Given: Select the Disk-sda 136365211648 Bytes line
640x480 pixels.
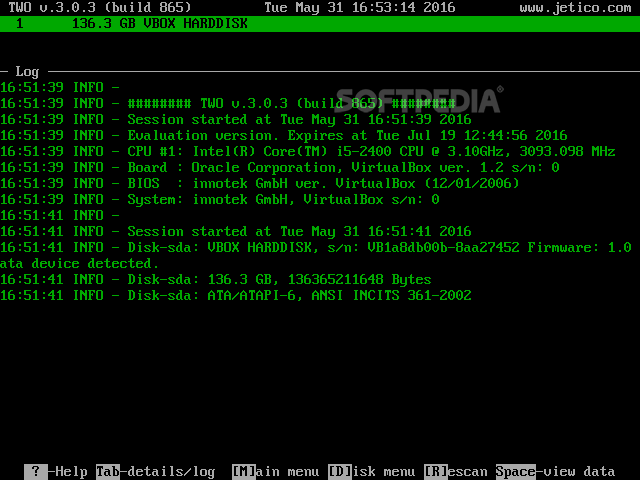Looking at the screenshot, I should pyautogui.click(x=216, y=280).
